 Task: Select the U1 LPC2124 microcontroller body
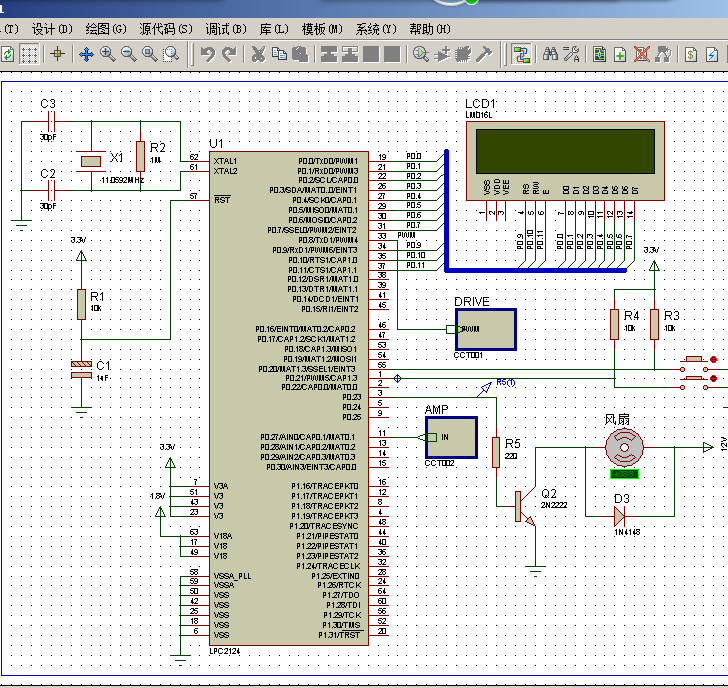[x=289, y=398]
